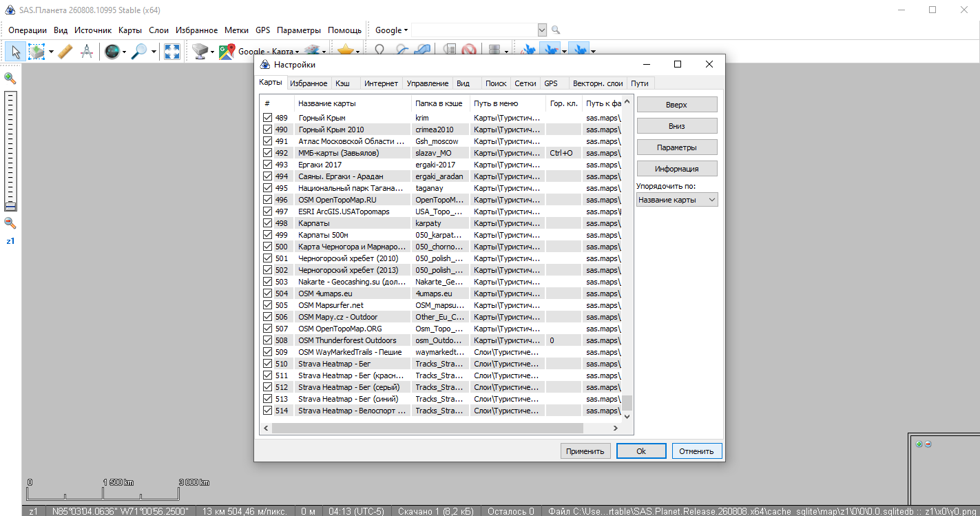This screenshot has width=980, height=516.
Task: Click the map list horizontal scrollbar
Action: click(x=428, y=429)
